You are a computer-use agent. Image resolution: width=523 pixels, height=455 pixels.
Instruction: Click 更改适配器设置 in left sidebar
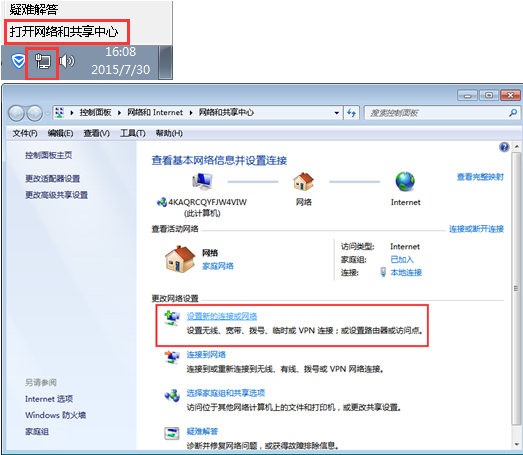(x=53, y=179)
